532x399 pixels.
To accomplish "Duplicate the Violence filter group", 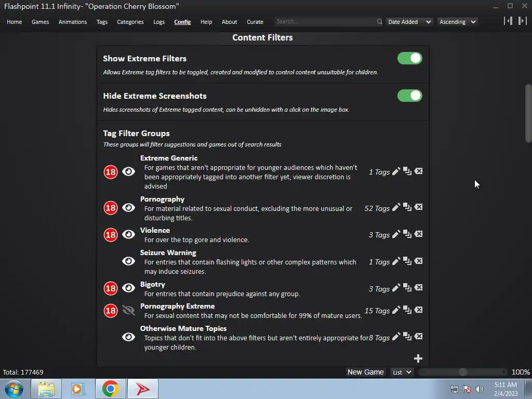I will pos(407,234).
